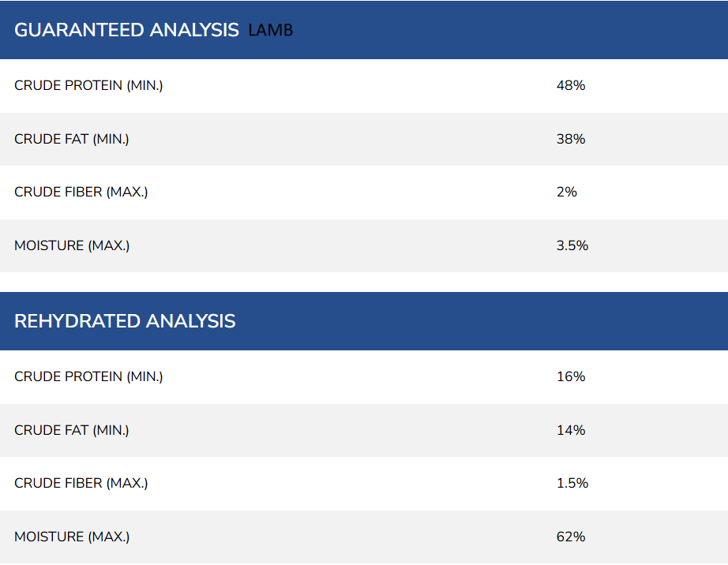Select Moisture label under Rehydrated Analysis
The image size is (728, 565).
(x=72, y=537)
